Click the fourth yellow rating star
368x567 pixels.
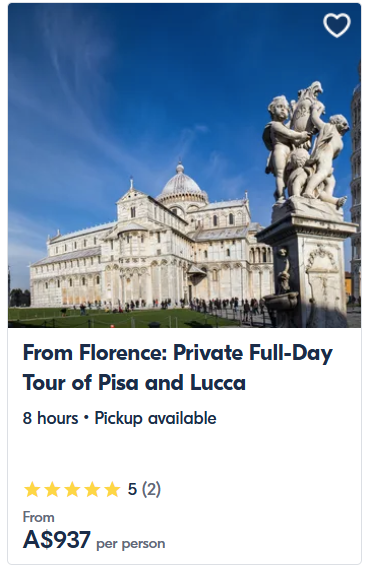[x=92, y=489]
